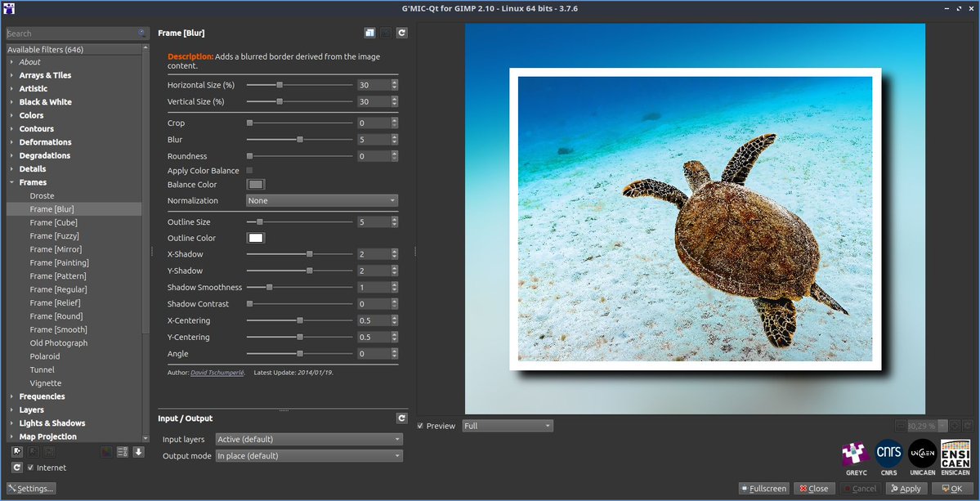The width and height of the screenshot is (980, 501).
Task: Click the zoom in plus icon under preview
Action: tap(955, 426)
